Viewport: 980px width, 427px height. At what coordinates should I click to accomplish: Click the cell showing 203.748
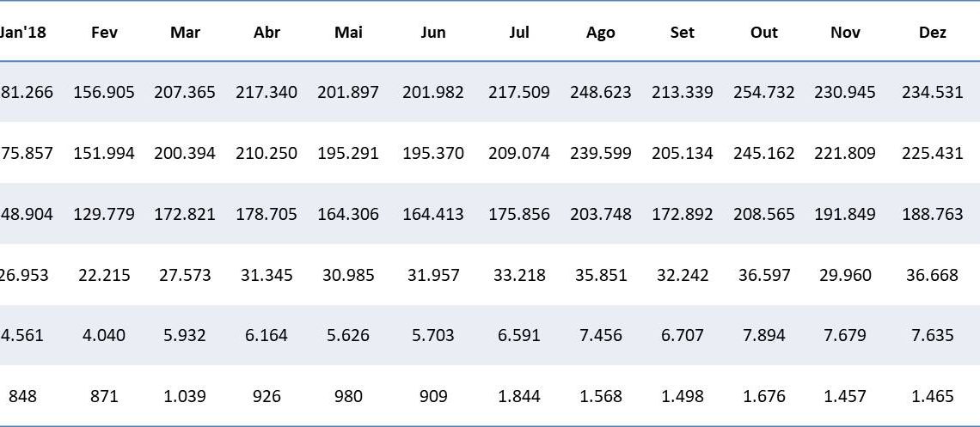tap(600, 214)
